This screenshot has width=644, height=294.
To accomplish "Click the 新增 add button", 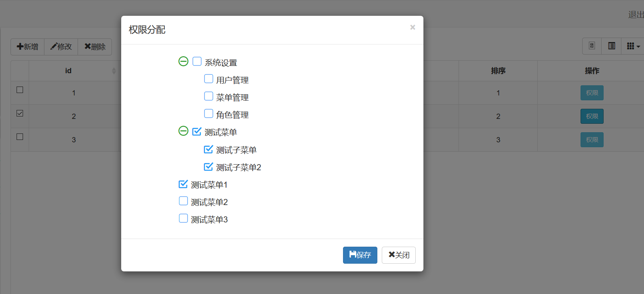I will 27,47.
